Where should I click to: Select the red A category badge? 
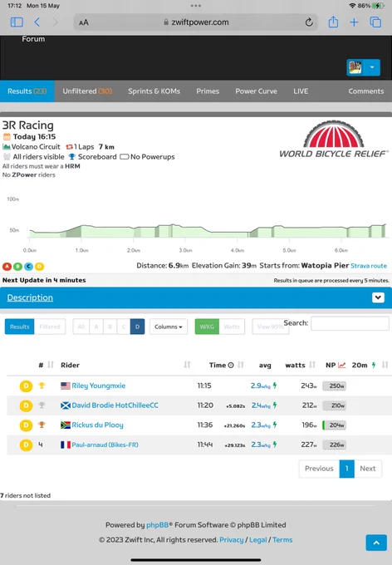click(x=7, y=267)
